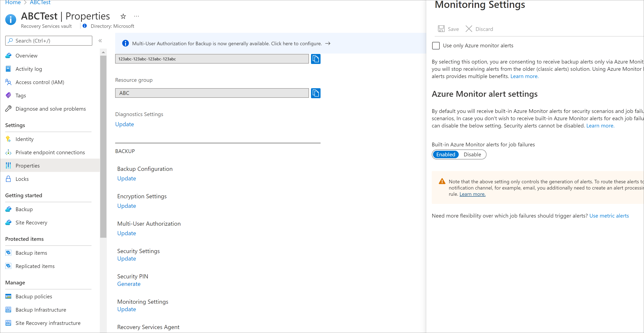Click Update under Backup Configuration
Screen dimensions: 644x333
[126, 178]
